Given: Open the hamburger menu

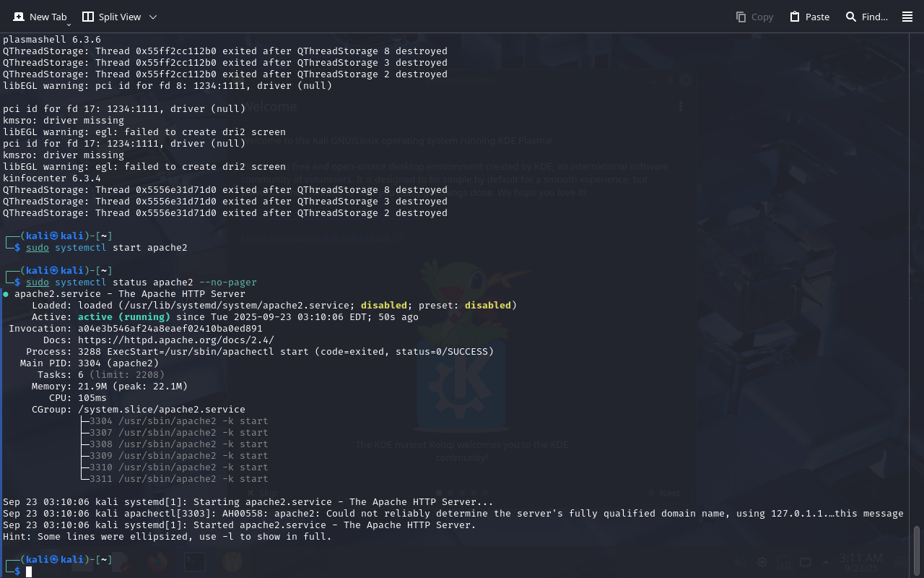Looking at the screenshot, I should (907, 17).
